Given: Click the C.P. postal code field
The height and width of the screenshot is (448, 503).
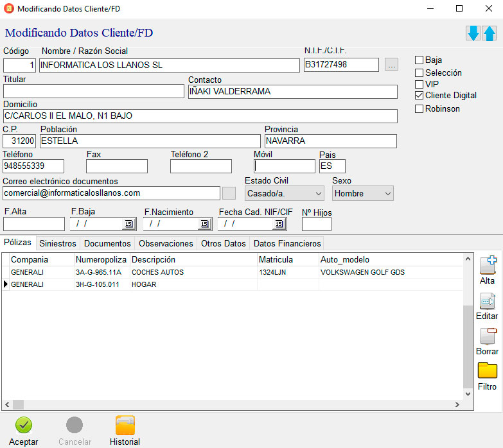Looking at the screenshot, I should [x=19, y=141].
